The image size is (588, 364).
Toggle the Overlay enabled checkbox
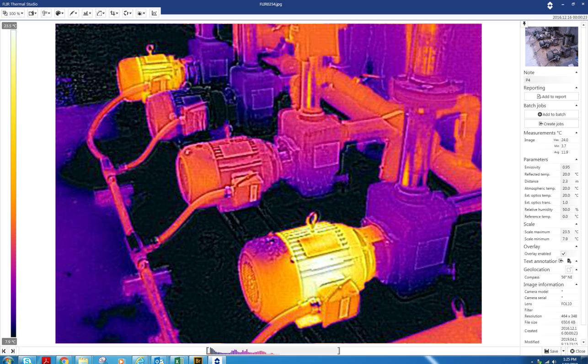tap(563, 254)
